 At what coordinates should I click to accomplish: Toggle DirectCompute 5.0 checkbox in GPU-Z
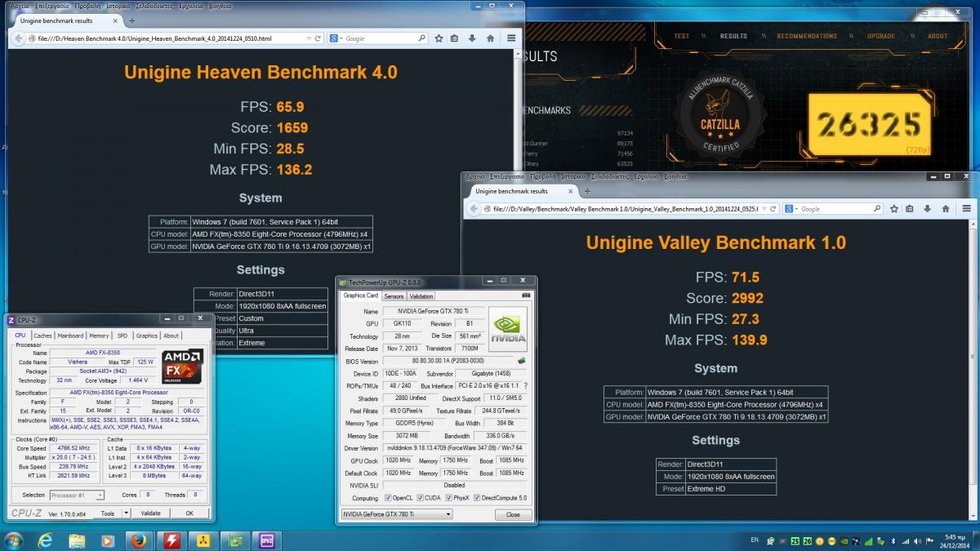(x=479, y=498)
